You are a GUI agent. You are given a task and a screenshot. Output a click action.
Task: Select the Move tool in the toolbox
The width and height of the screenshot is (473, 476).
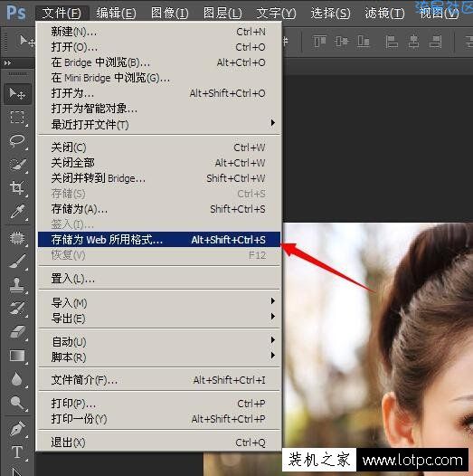click(17, 94)
